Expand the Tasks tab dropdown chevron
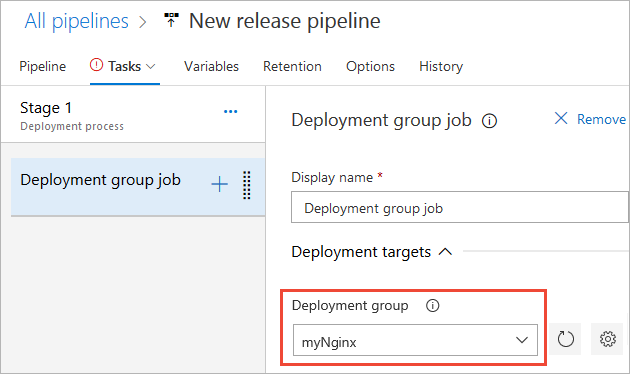This screenshot has width=630, height=374. point(151,67)
